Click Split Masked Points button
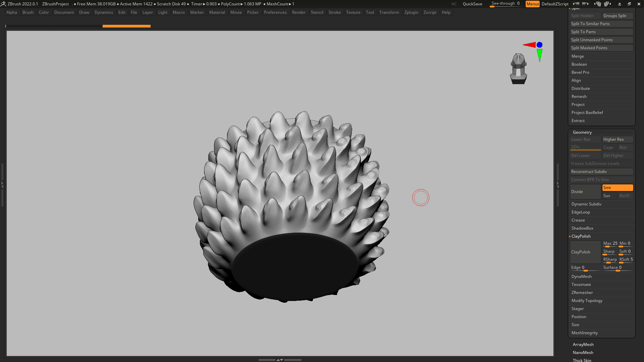The height and width of the screenshot is (362, 644). pyautogui.click(x=601, y=48)
